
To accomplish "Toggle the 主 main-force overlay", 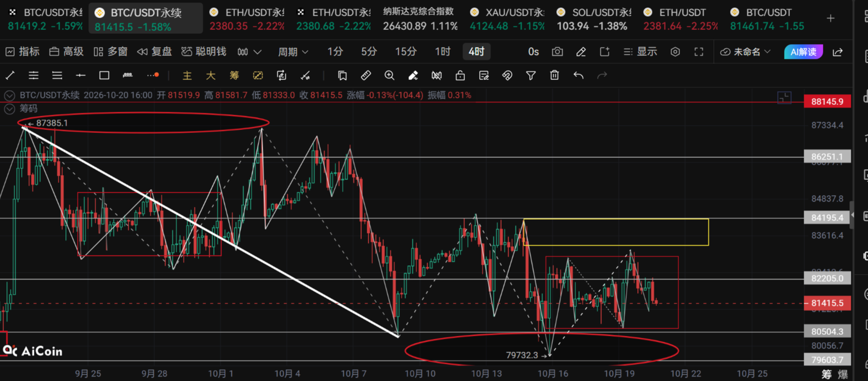I will click(x=187, y=76).
